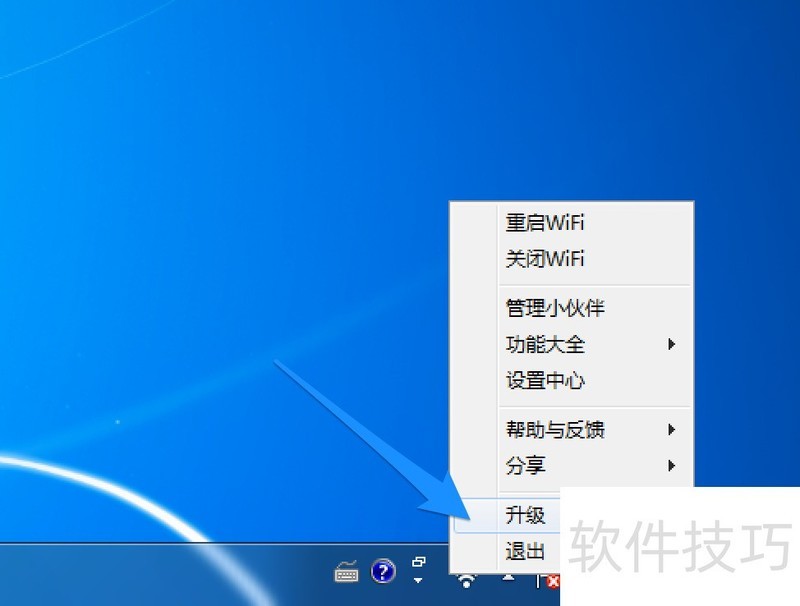Screen dimensions: 800x606
Task: Choose 关闭WiFi to turn off WiFi
Action: tap(545, 259)
